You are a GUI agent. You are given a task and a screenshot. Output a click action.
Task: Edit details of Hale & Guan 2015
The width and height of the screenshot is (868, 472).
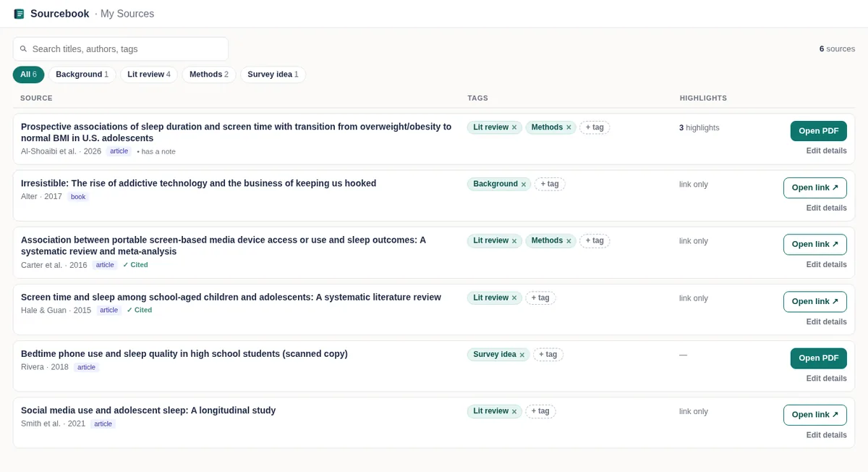coord(826,321)
